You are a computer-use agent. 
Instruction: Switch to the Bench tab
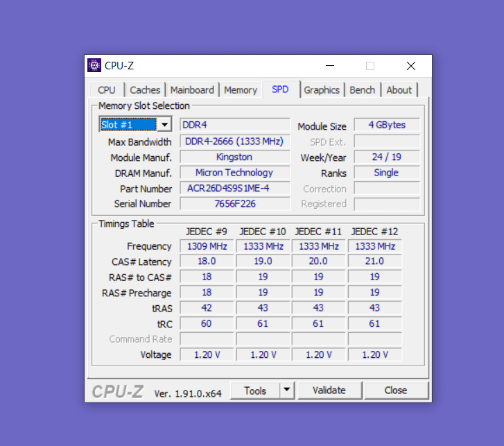[363, 90]
